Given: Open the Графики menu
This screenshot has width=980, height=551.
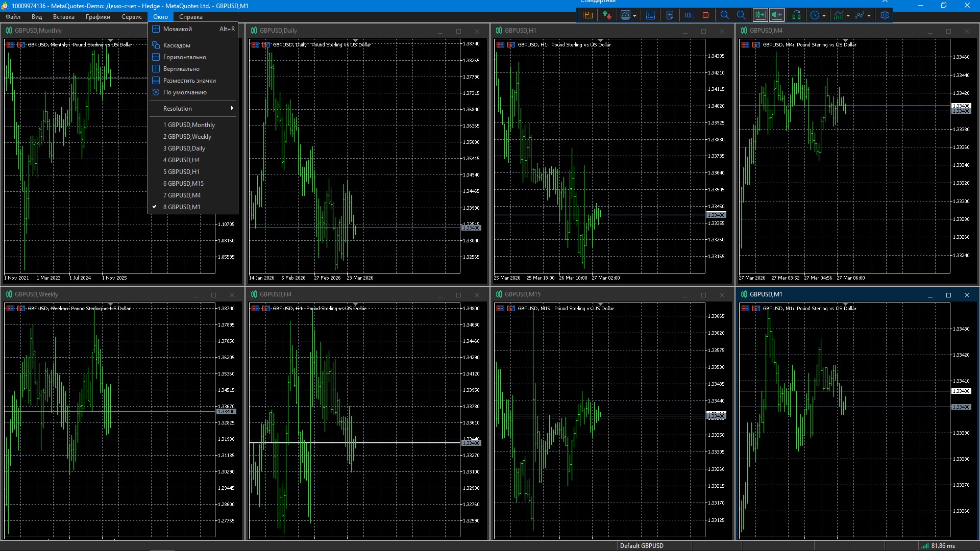Looking at the screenshot, I should pyautogui.click(x=97, y=17).
